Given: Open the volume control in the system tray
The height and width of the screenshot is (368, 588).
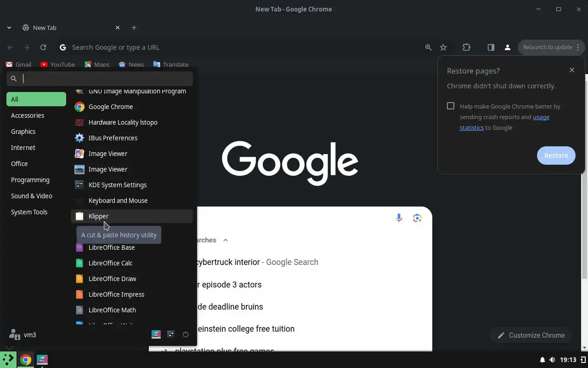Looking at the screenshot, I should click(552, 360).
